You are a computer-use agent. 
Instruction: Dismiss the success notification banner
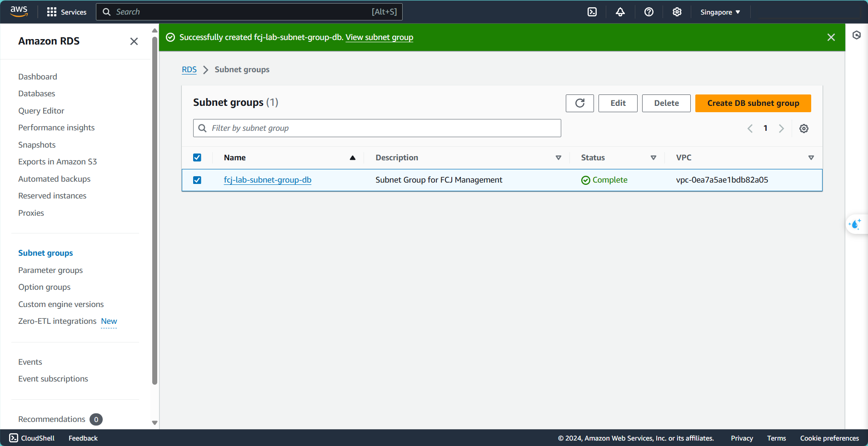coord(831,37)
